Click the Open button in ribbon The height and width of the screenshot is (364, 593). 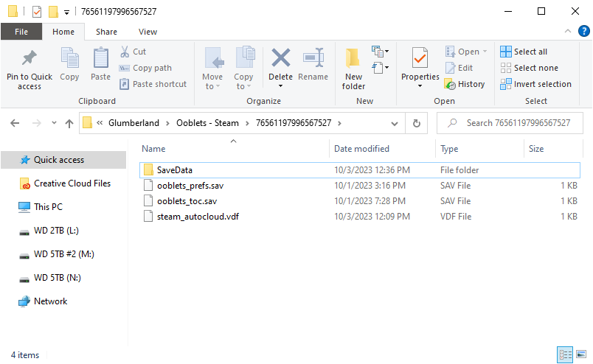tap(462, 52)
